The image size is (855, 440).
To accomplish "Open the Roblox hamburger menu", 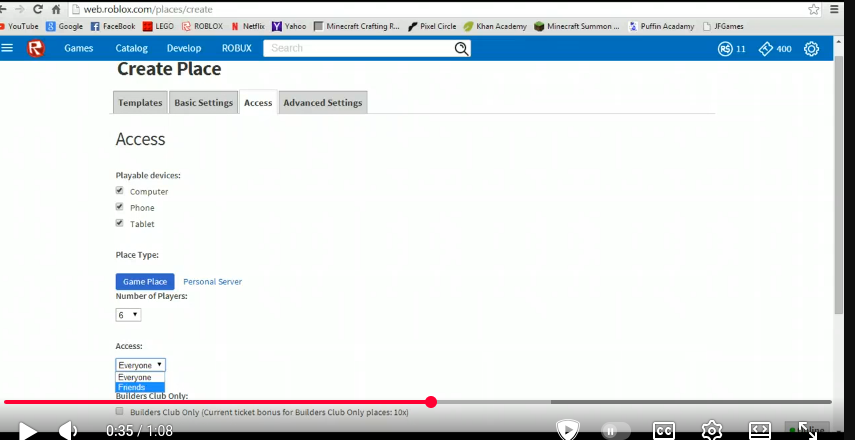I will tap(8, 48).
